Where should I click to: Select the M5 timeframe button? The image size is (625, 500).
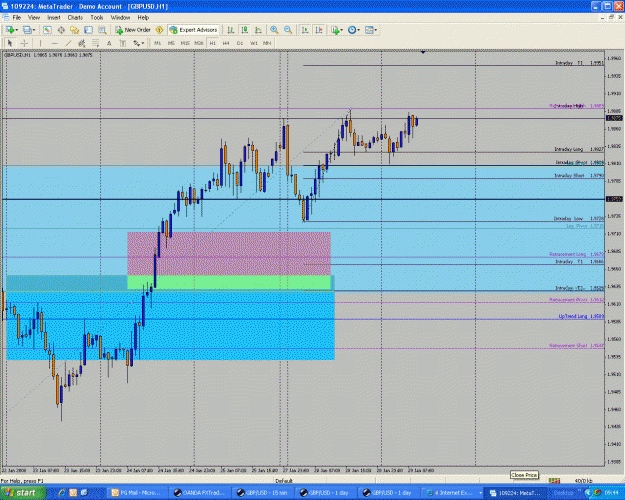(171, 43)
